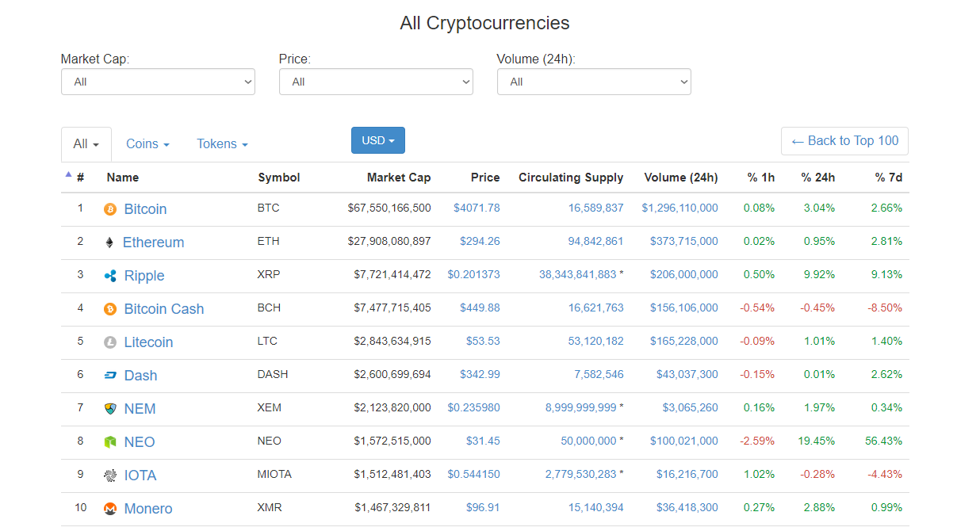Viewport: 980px width, 531px height.
Task: Select the Tokens tab
Action: pos(222,144)
